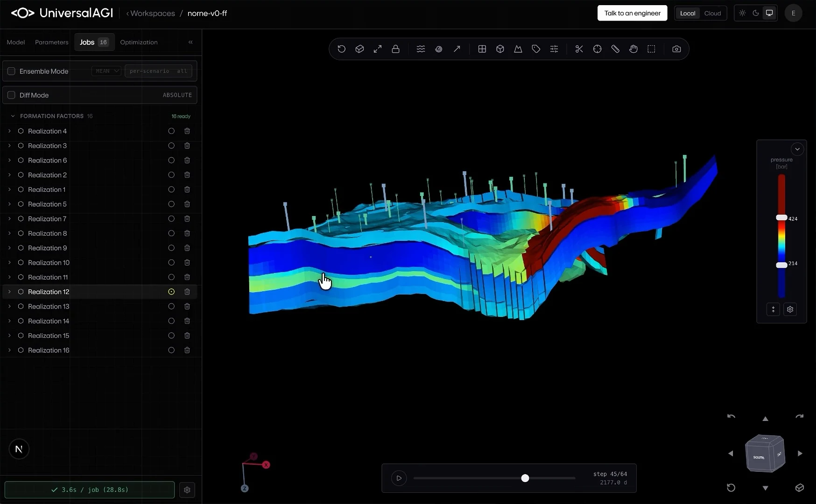This screenshot has height=504, width=816.
Task: Click the expand arrows icon in toolbar
Action: click(x=378, y=49)
